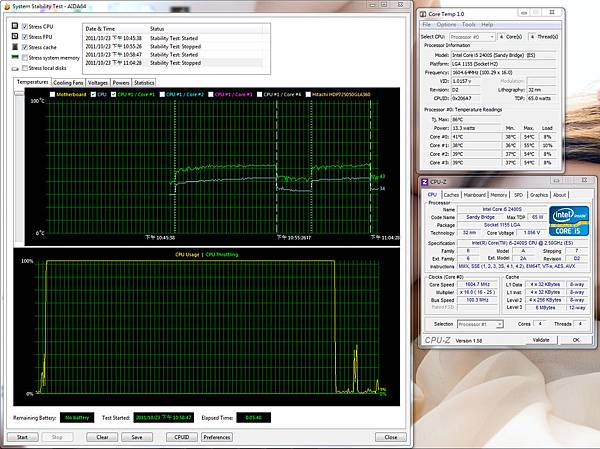Click the disk icon beside Stress local disks

15,69
